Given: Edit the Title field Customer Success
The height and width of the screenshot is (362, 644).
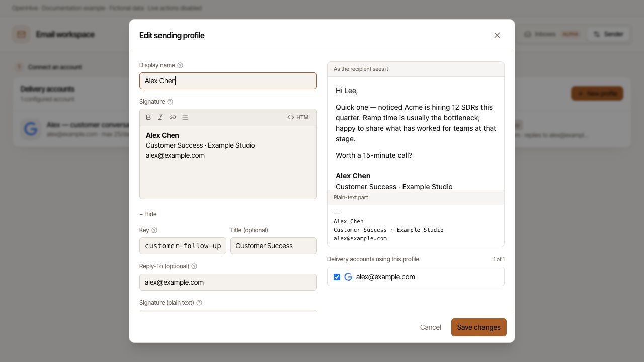Looking at the screenshot, I should point(274,246).
